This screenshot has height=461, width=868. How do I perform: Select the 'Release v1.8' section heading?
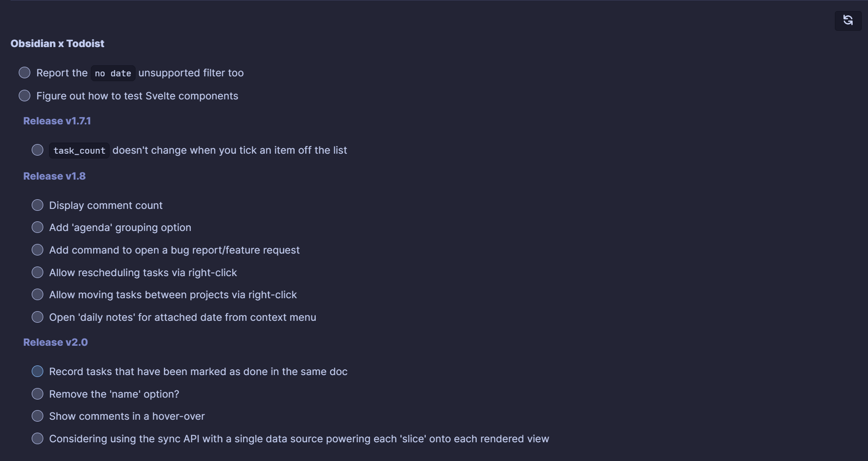click(54, 176)
